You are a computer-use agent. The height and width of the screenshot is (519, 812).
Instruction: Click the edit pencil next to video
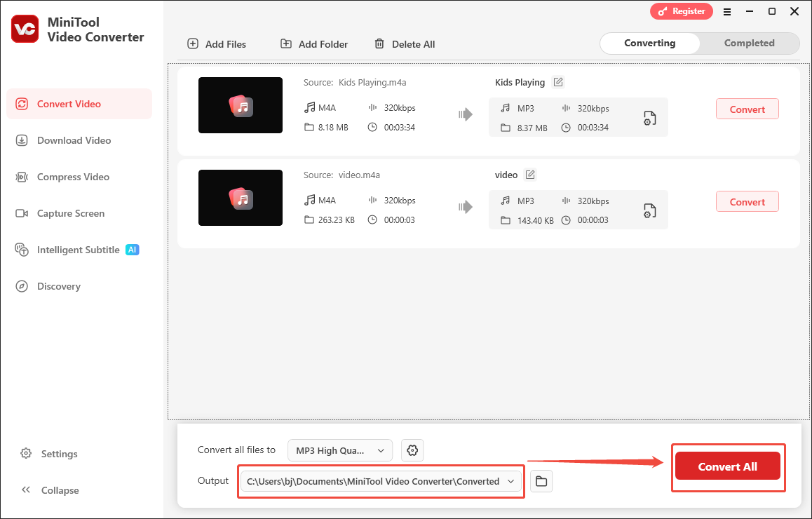[531, 174]
